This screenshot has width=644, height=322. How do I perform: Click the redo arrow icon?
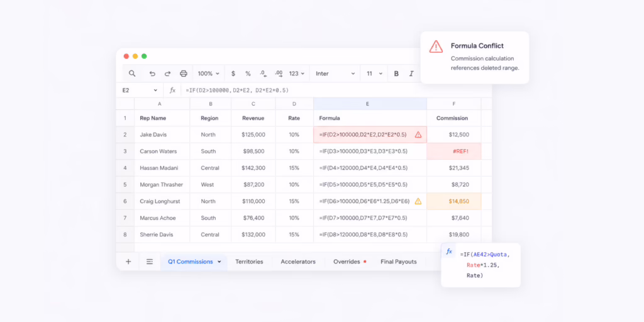(x=167, y=74)
